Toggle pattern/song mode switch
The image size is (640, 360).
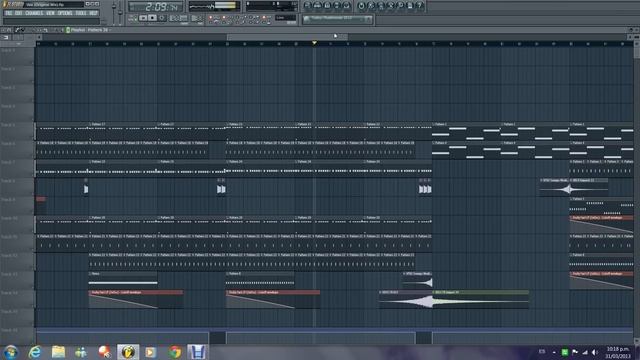coord(133,18)
